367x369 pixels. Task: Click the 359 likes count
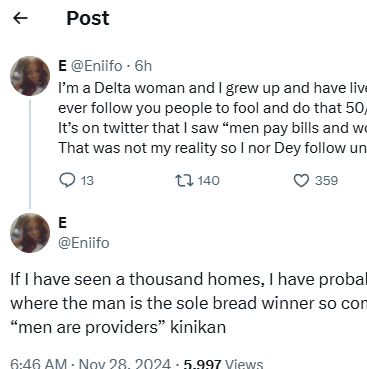click(327, 181)
